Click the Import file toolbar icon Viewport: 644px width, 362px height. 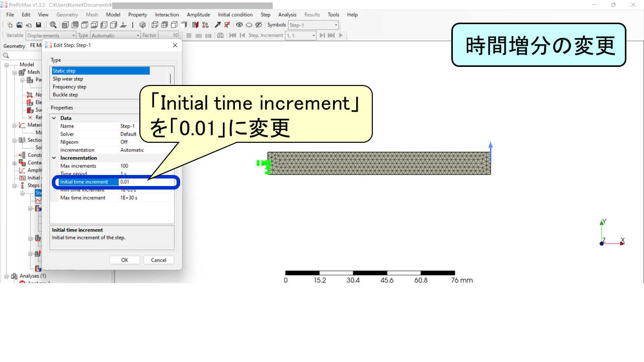[29, 25]
